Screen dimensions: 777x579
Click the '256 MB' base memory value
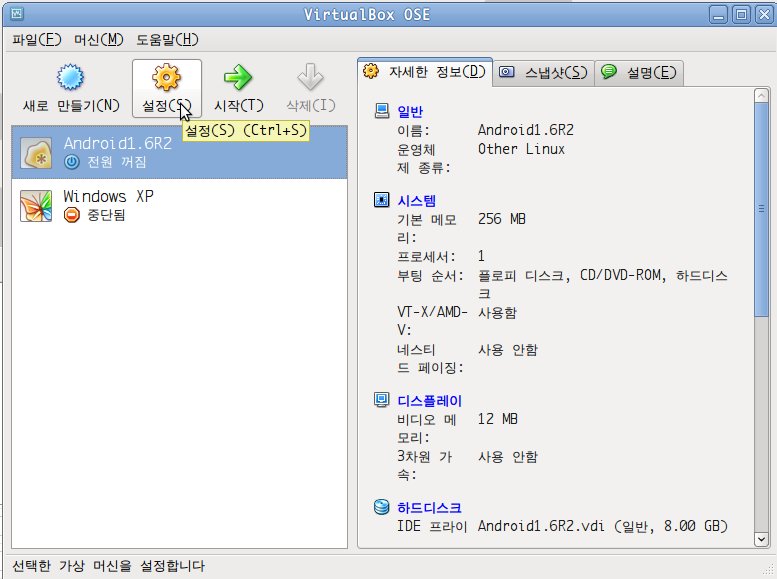pos(501,219)
